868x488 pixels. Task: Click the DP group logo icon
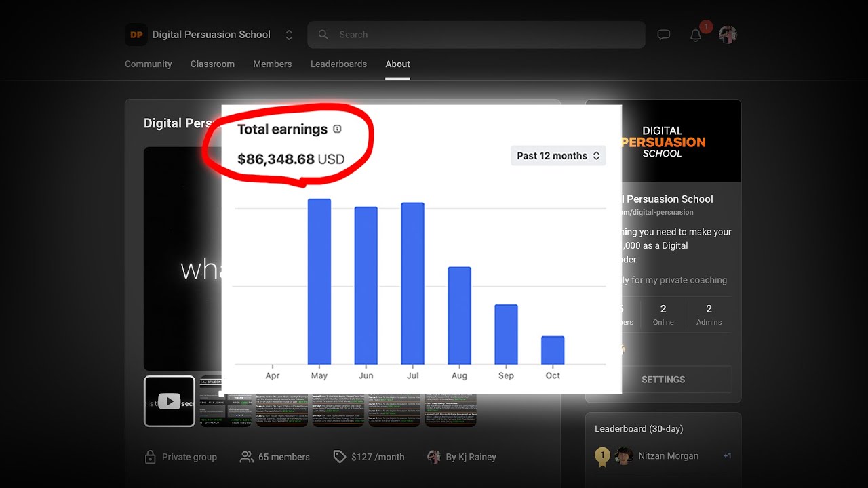[x=136, y=35]
